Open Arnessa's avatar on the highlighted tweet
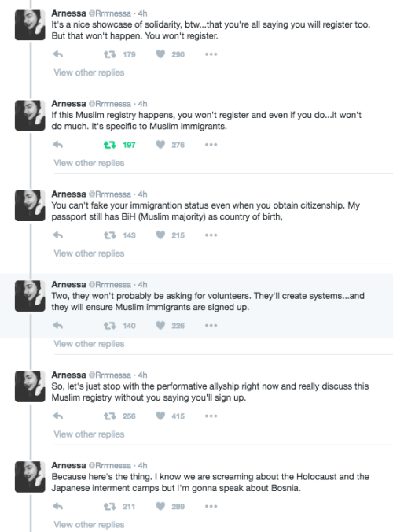Viewport: 393px width, 532px height. coord(30,296)
